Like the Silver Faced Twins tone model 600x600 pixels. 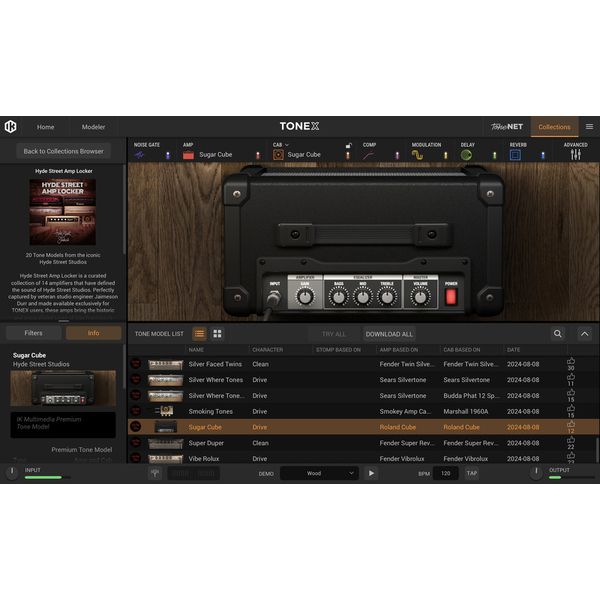(571, 361)
